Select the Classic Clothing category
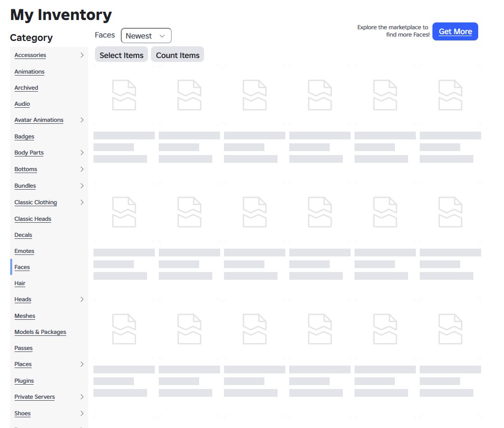 [x=36, y=202]
